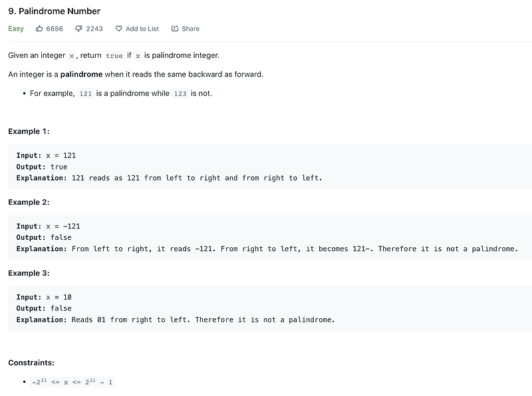The width and height of the screenshot is (532, 396).
Task: Click the inline 'true' code token
Action: coord(114,55)
